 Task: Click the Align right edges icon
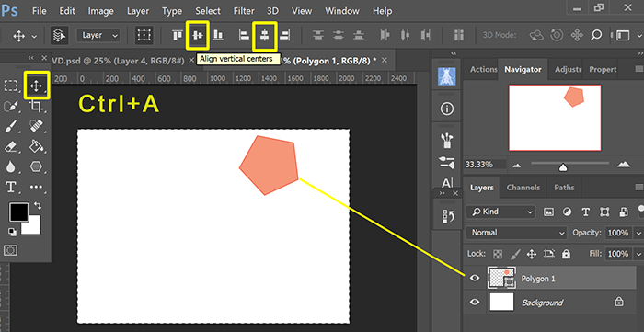(x=284, y=35)
